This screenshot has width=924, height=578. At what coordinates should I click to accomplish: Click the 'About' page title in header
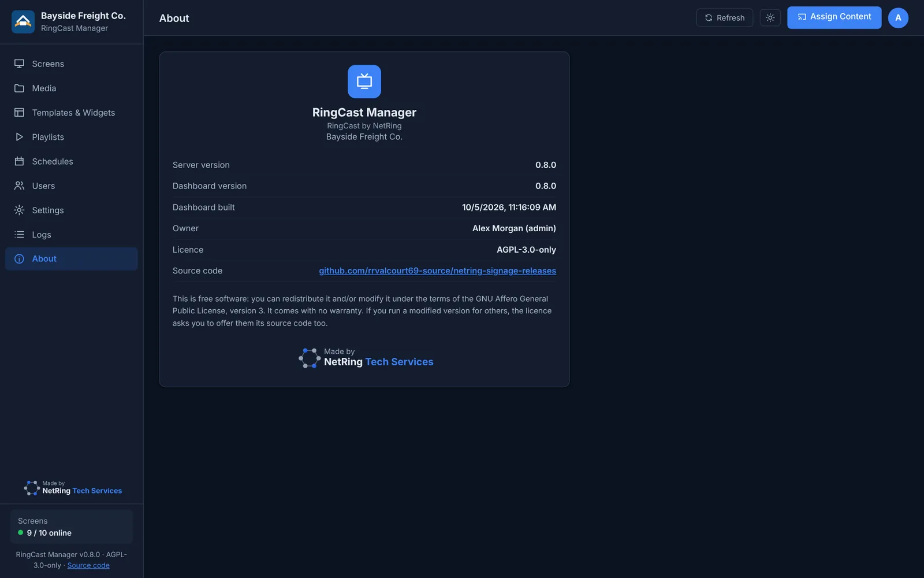pyautogui.click(x=174, y=18)
